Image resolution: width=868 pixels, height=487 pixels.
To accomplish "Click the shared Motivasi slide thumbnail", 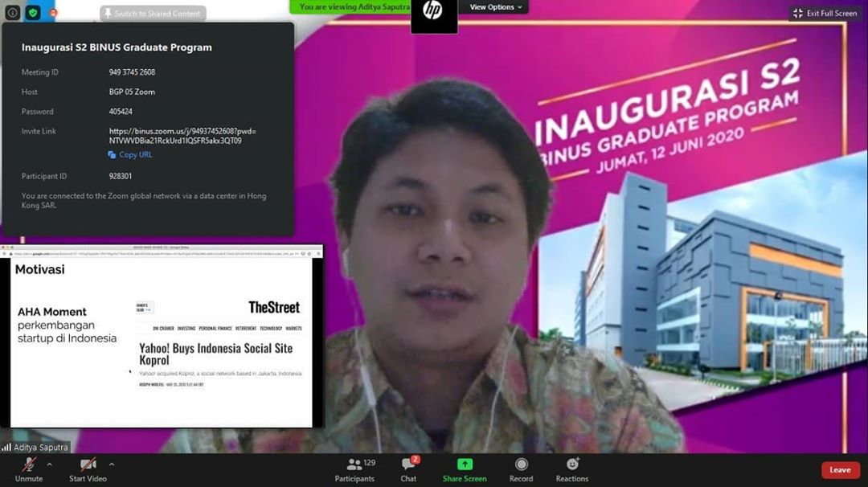I will [162, 338].
